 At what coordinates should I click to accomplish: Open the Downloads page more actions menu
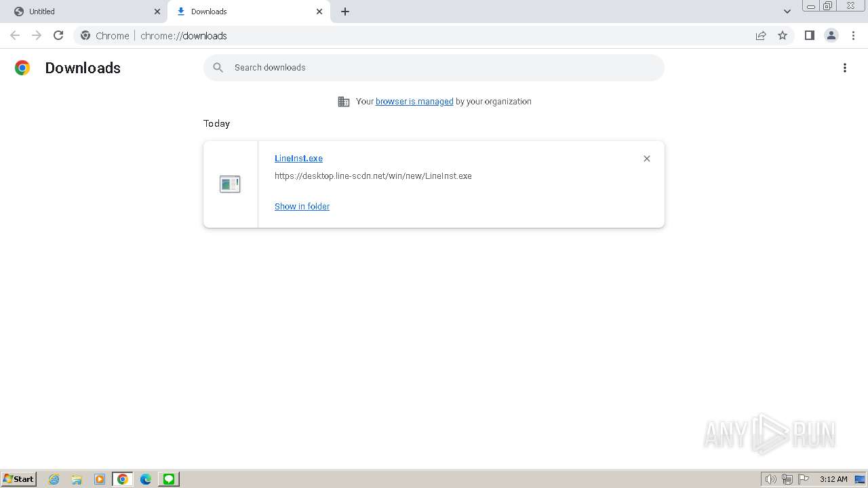[x=845, y=68]
